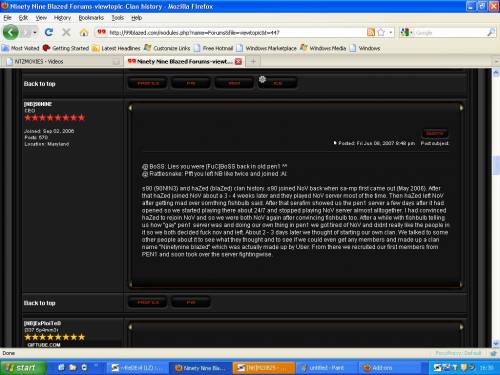Open back/forward history dropdown arrow
Image resolution: width=500 pixels, height=375 pixels.
click(35, 32)
